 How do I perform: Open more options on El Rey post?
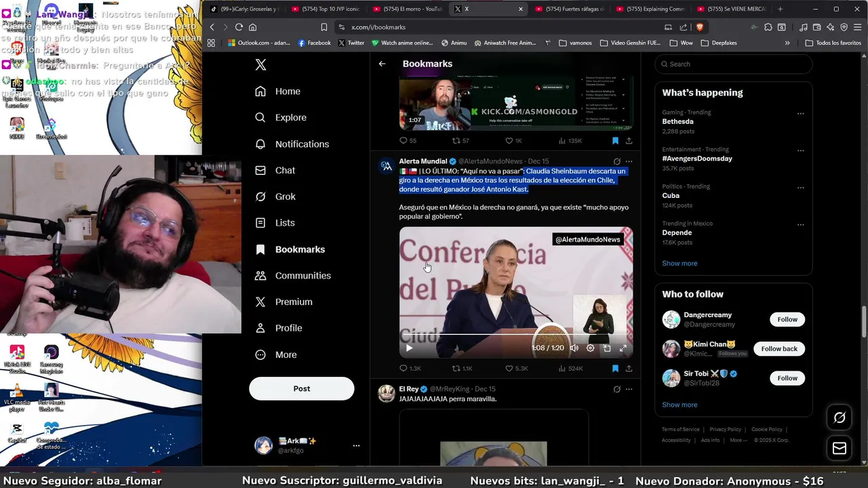629,389
